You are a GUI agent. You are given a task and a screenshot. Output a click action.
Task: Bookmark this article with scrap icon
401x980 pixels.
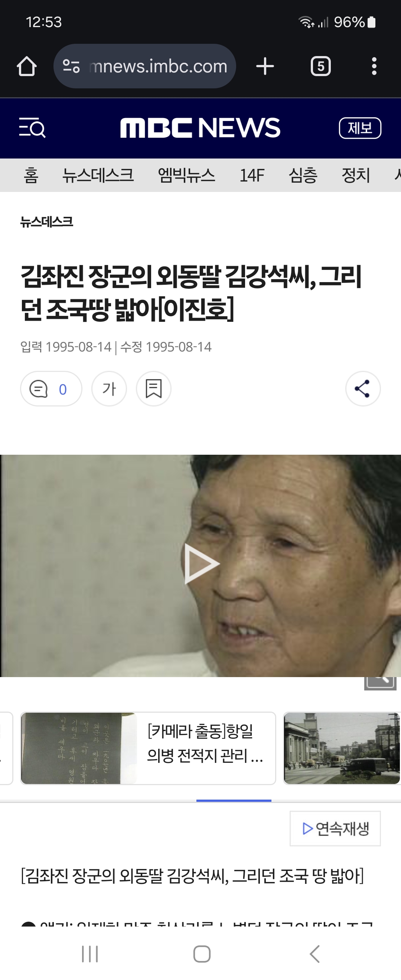click(154, 389)
